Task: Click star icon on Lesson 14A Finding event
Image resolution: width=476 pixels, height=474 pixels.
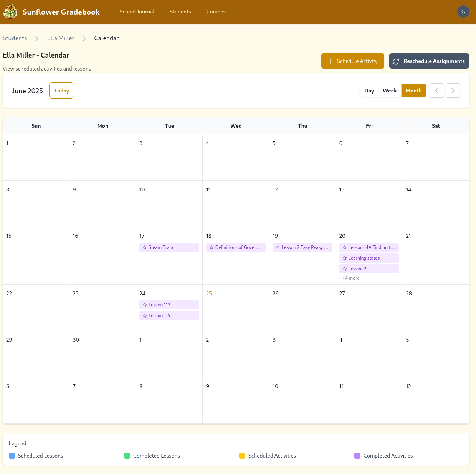Action: 345,247
